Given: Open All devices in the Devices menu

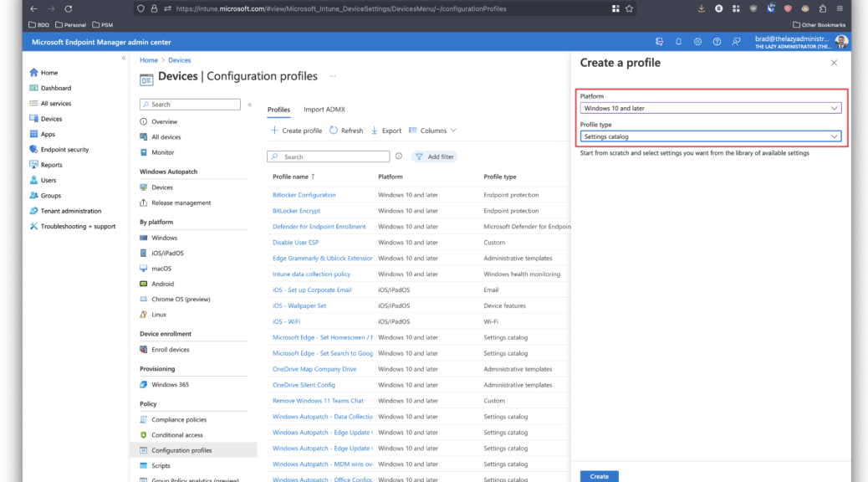Looking at the screenshot, I should tap(166, 137).
